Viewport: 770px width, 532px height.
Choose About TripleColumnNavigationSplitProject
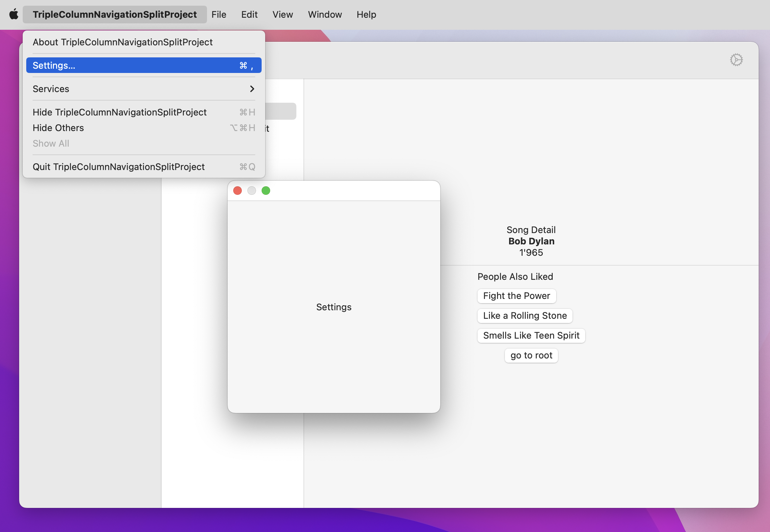pos(123,42)
